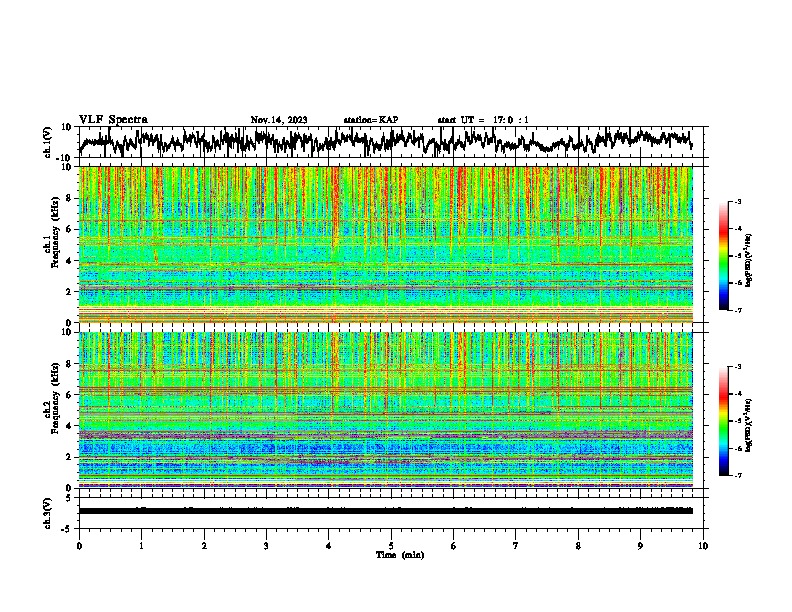Image resolution: width=792 pixels, height=612 pixels.
Task: Click the '0' tick on the Time axis
Action: pyautogui.click(x=79, y=546)
